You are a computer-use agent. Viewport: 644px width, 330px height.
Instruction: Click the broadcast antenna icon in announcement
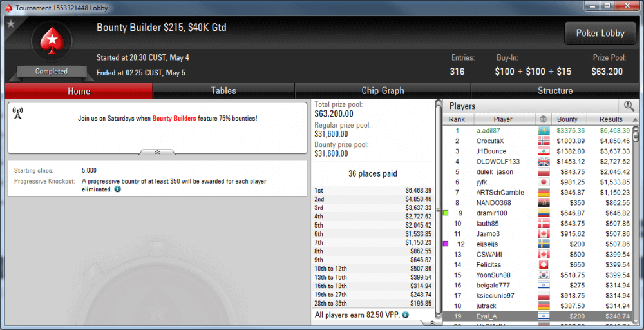(17, 113)
